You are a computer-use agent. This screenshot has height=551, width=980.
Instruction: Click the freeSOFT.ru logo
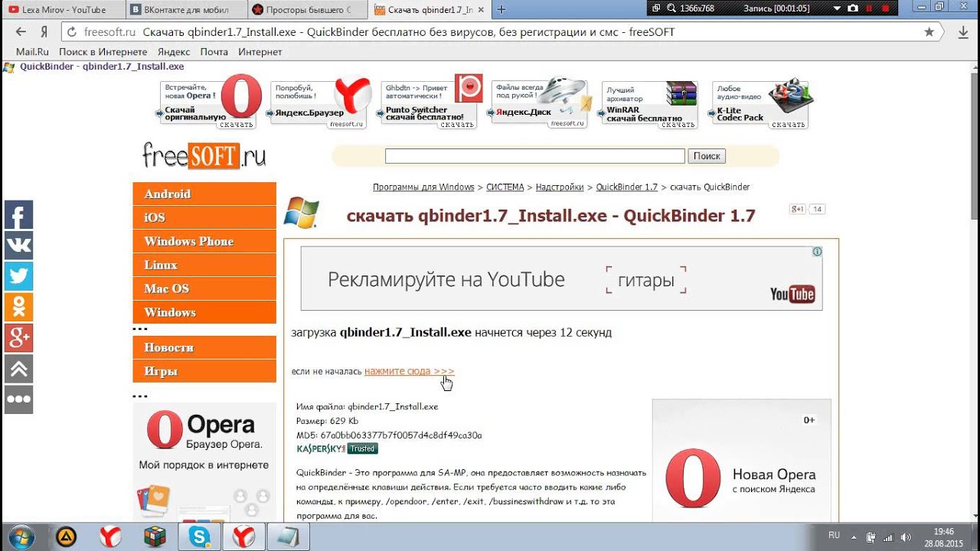click(204, 155)
